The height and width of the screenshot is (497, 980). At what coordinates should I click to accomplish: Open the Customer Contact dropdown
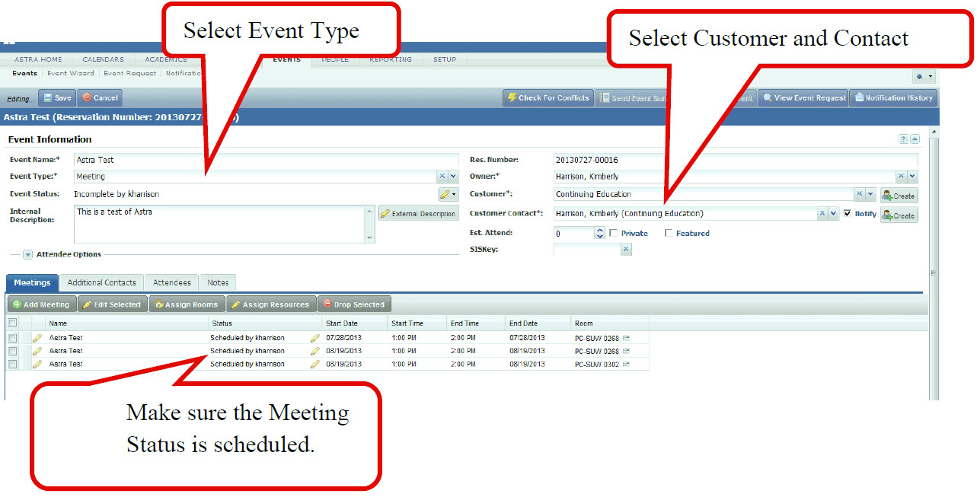833,214
